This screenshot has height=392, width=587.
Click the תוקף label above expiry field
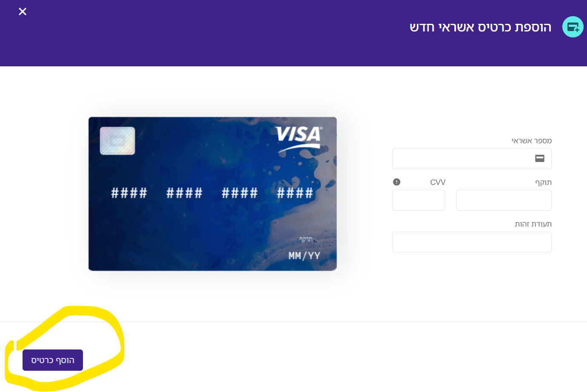[x=543, y=182]
